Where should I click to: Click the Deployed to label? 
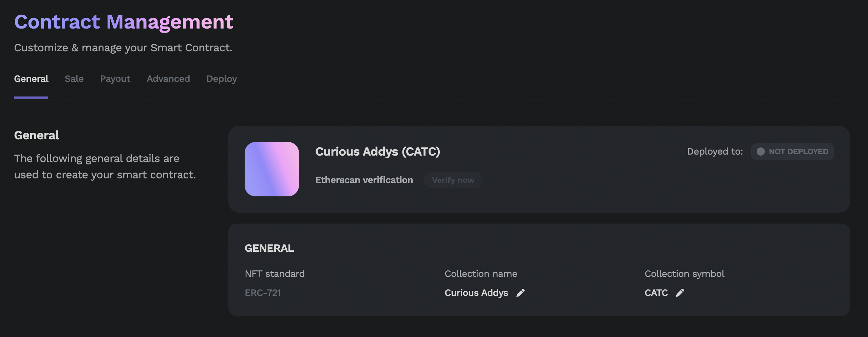point(715,152)
